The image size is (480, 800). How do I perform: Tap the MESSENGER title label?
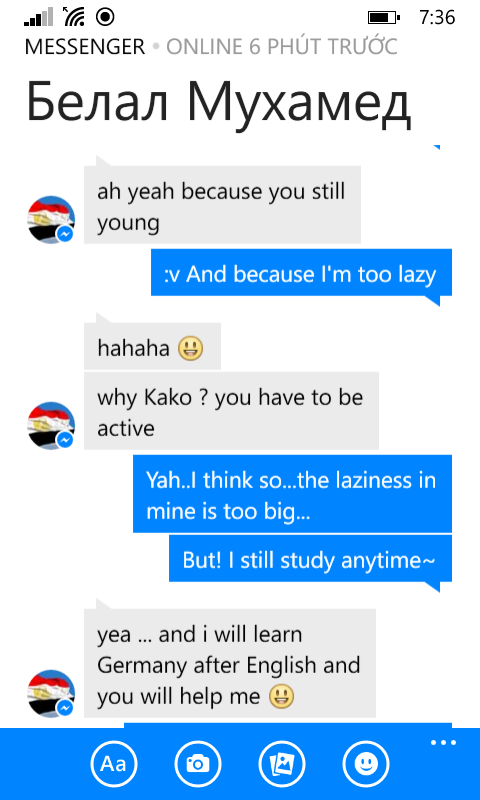(85, 47)
